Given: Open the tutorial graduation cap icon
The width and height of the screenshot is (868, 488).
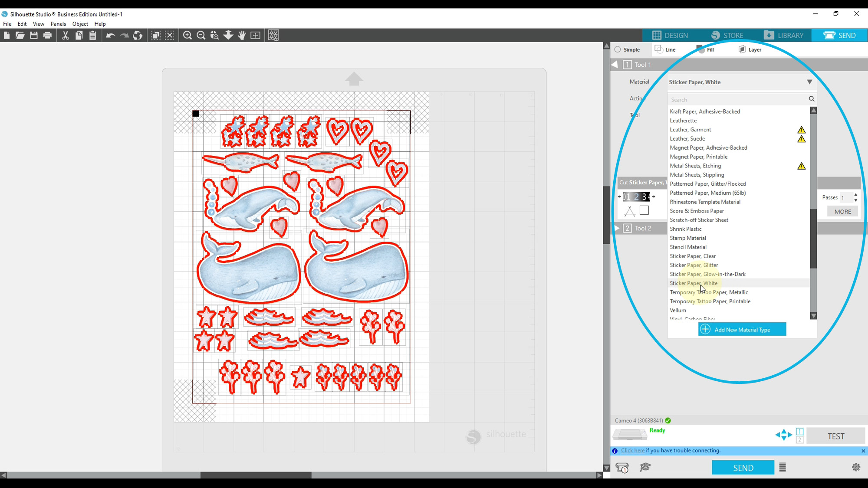Looking at the screenshot, I should coord(645,467).
